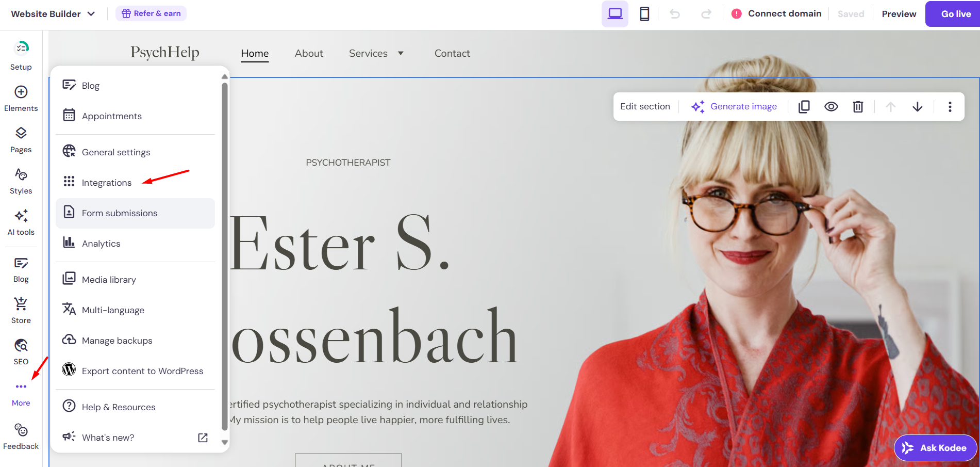The image size is (980, 467).
Task: Open the Store panel
Action: pos(21,311)
